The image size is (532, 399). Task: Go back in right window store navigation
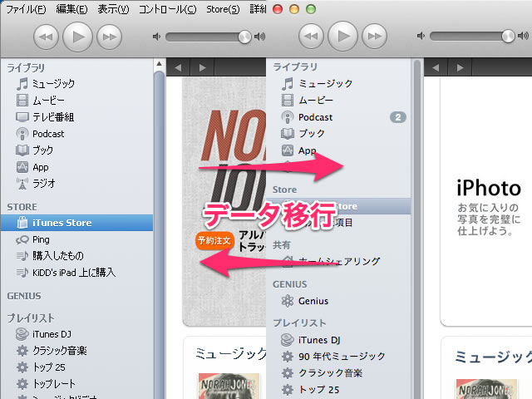coord(436,67)
